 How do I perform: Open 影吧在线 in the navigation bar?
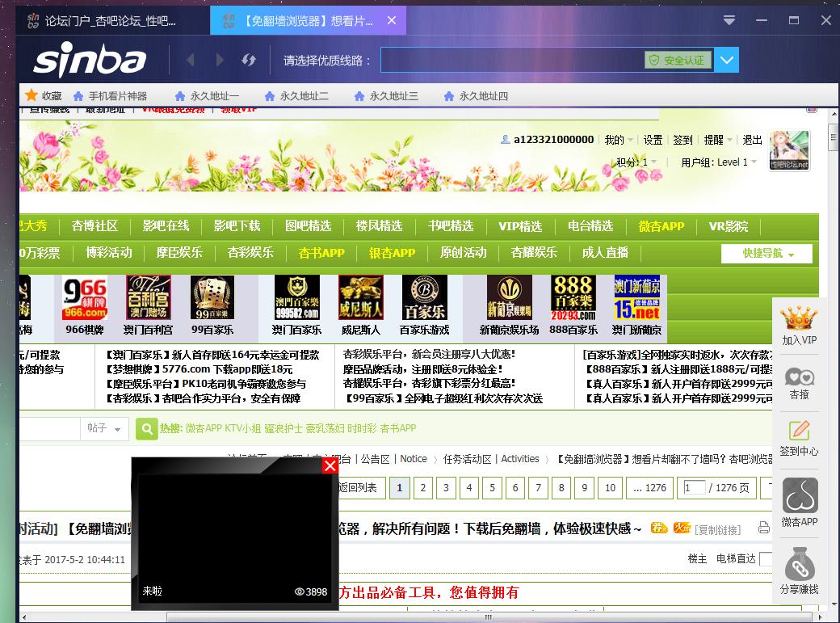pyautogui.click(x=166, y=225)
